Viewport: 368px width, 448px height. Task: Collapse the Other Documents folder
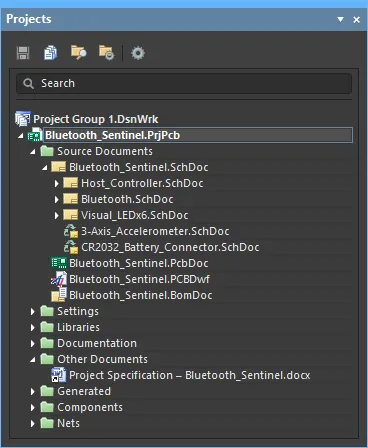click(x=33, y=360)
